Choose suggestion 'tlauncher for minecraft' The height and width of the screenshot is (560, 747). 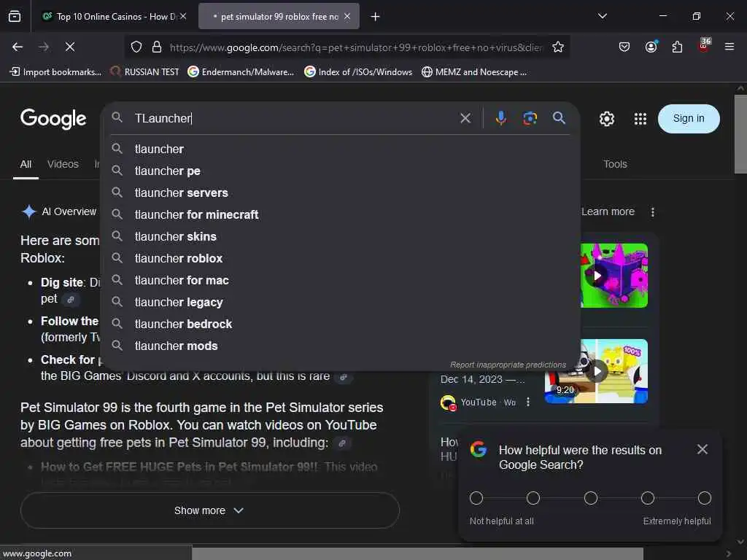341,215
